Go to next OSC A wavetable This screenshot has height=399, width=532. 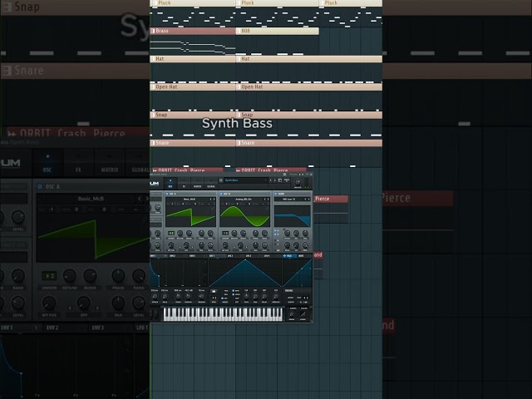pos(214,199)
